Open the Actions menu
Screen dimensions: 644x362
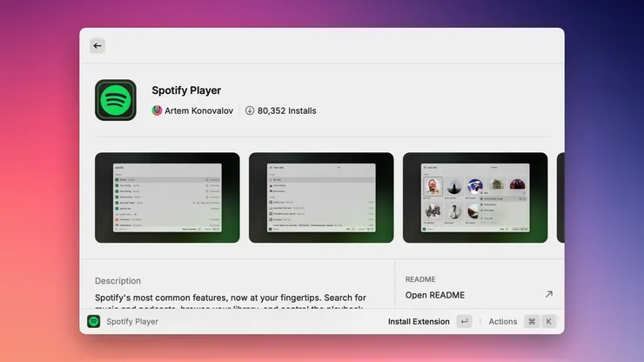click(x=503, y=321)
